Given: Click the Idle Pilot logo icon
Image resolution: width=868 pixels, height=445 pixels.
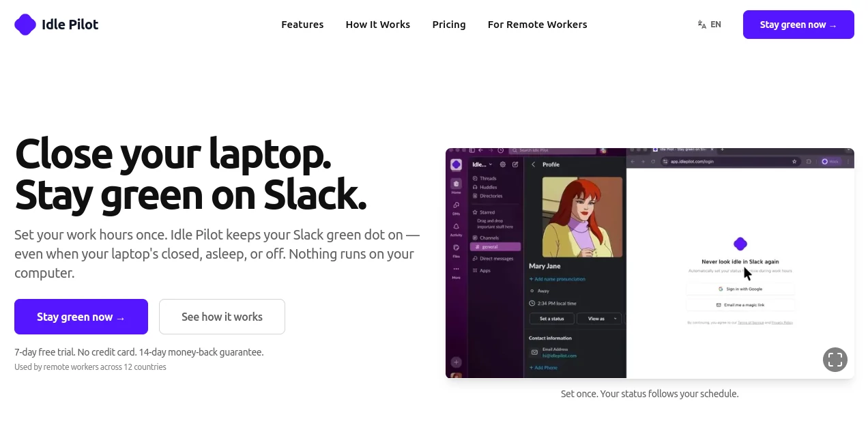Looking at the screenshot, I should click(x=25, y=25).
